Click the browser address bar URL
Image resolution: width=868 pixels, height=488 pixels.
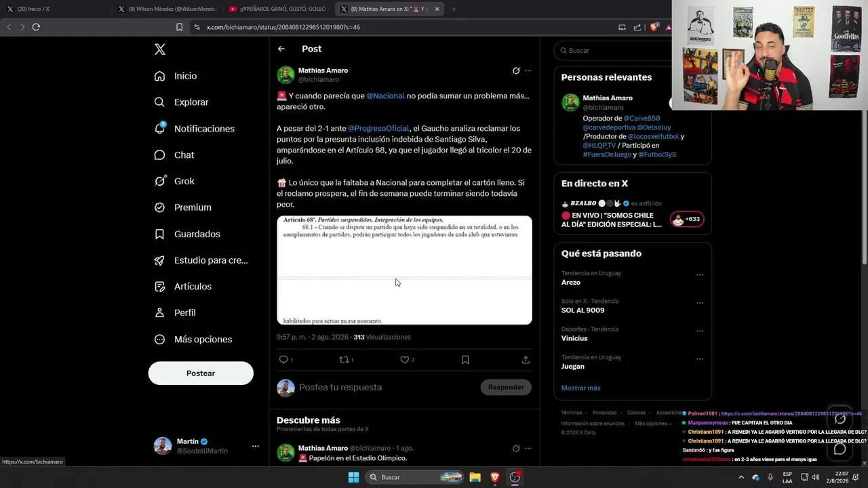coord(283,27)
